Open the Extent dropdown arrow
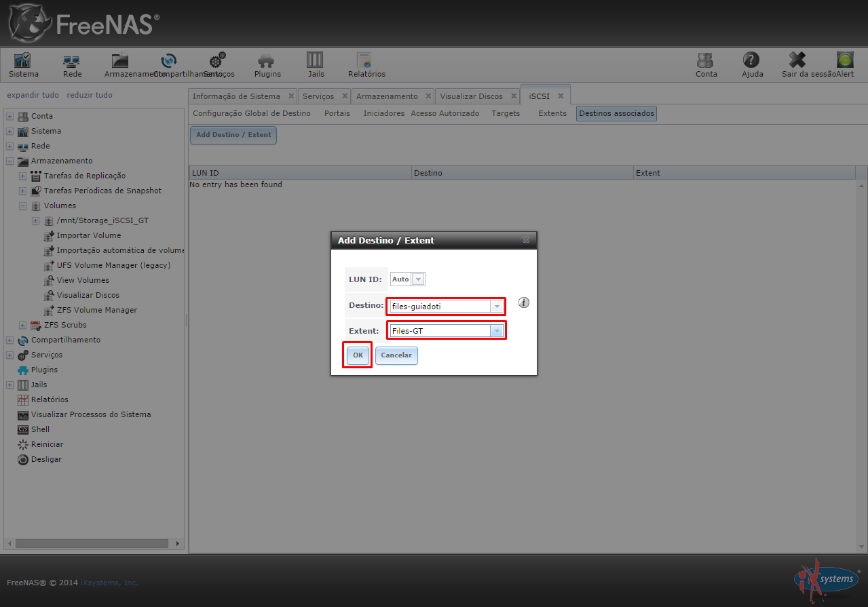This screenshot has width=868, height=607. click(497, 331)
